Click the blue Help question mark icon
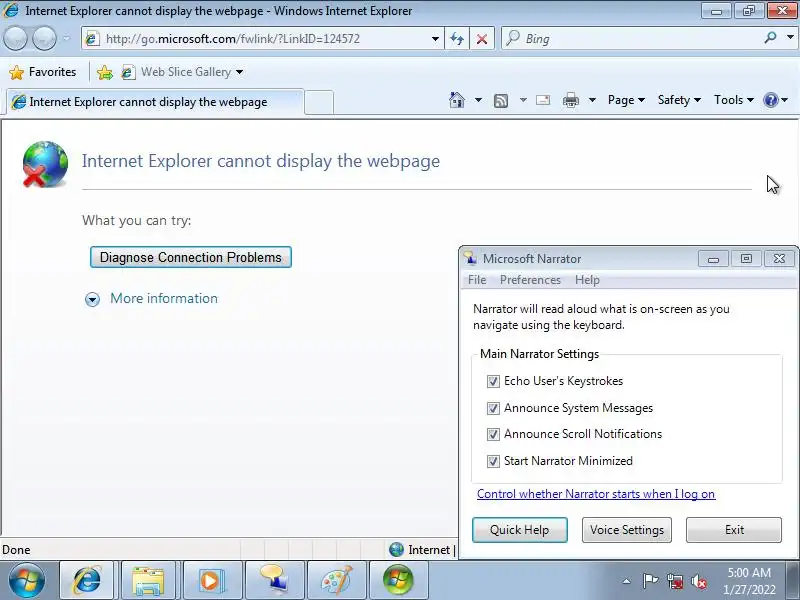800x600 pixels. 771,100
